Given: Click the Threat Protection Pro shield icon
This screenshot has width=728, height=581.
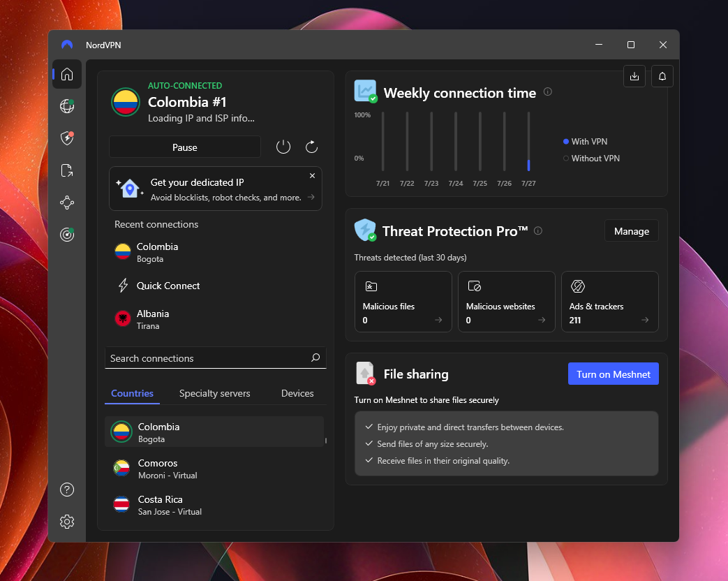Looking at the screenshot, I should (365, 230).
